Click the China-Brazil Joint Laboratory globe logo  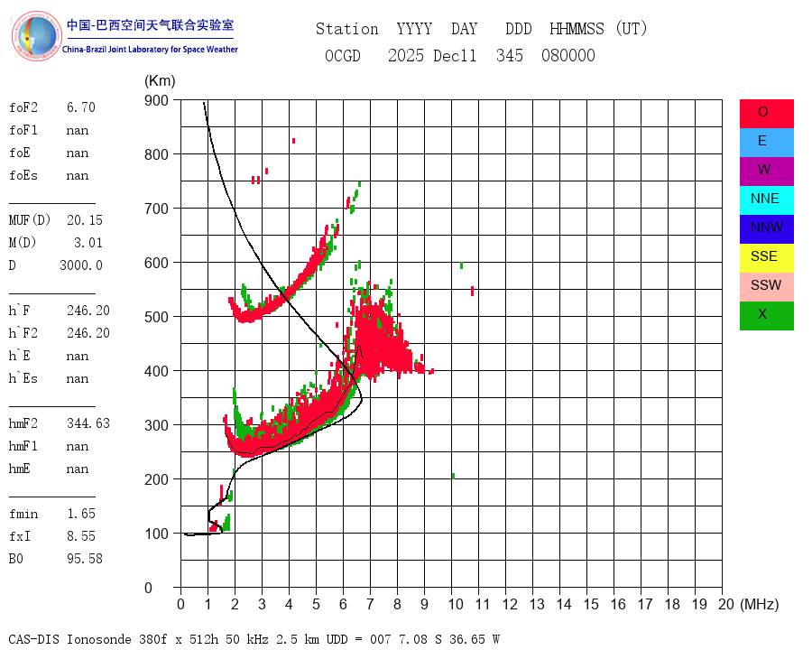point(36,36)
